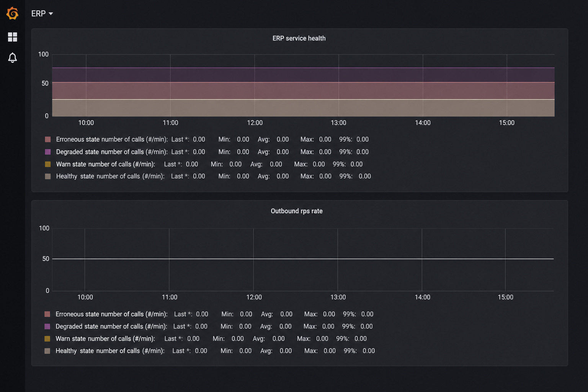Open the ERP service health panel title menu
Screen dimensions: 588x392
coord(299,38)
